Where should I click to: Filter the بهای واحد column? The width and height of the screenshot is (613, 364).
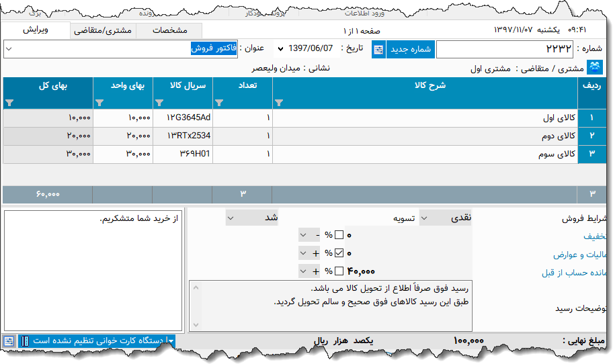pos(99,103)
